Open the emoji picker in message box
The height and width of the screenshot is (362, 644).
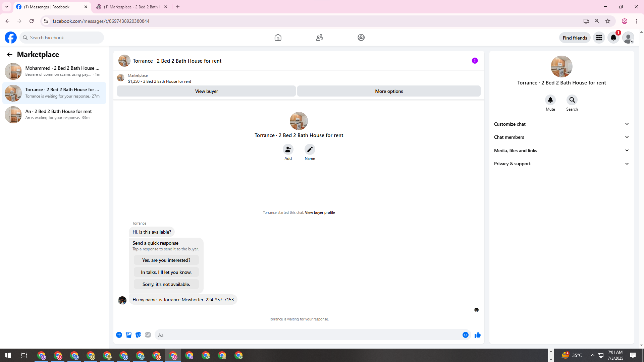465,335
